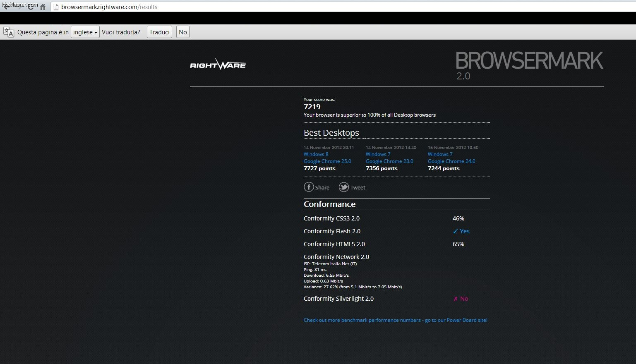Click the 'Vuoi tradurla?' text
Screen dimensions: 636x364
pyautogui.click(x=121, y=32)
